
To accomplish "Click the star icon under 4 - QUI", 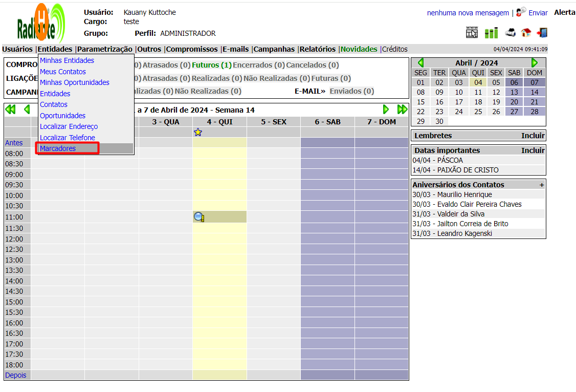I will (198, 133).
